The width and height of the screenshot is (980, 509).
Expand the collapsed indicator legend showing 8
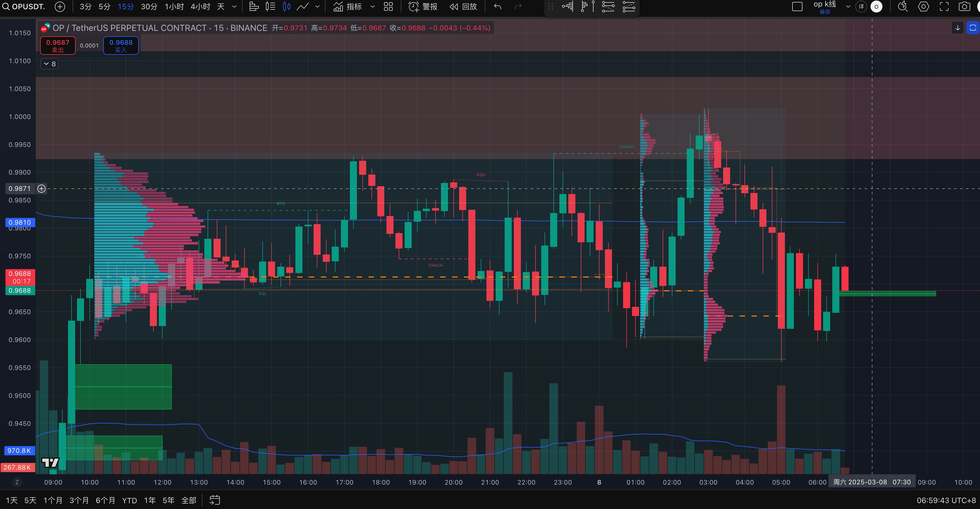[49, 64]
